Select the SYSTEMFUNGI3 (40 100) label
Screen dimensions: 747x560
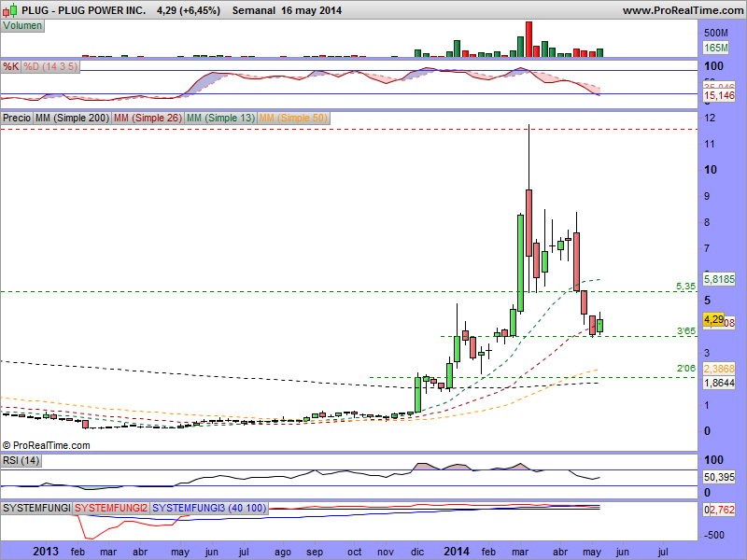point(208,508)
